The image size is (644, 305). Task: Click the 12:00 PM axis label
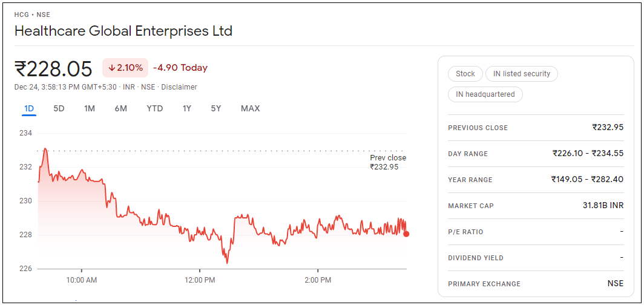pos(200,281)
